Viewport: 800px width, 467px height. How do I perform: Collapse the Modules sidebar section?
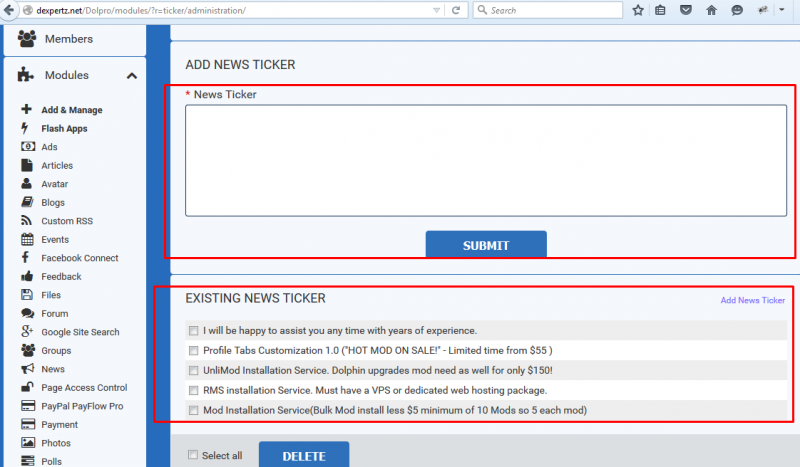pyautogui.click(x=132, y=76)
